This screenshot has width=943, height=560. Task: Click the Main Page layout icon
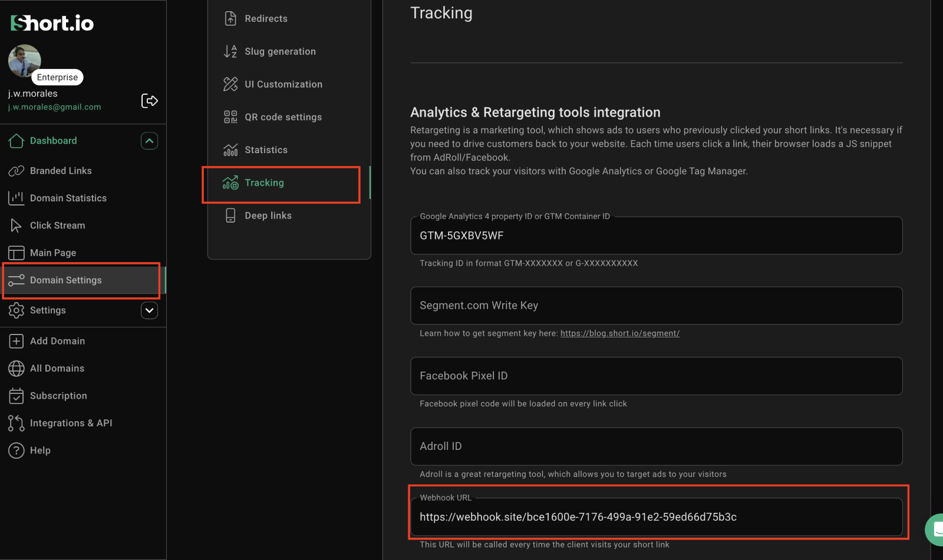[17, 253]
